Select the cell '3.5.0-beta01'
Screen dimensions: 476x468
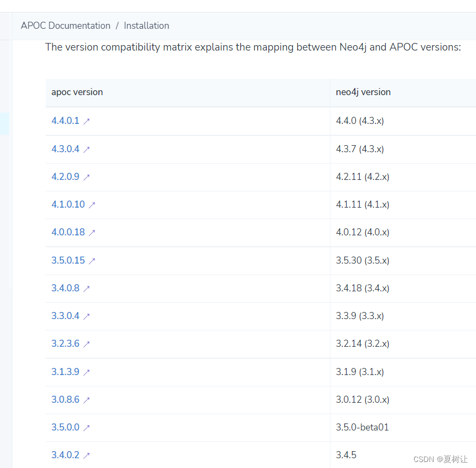403,428
